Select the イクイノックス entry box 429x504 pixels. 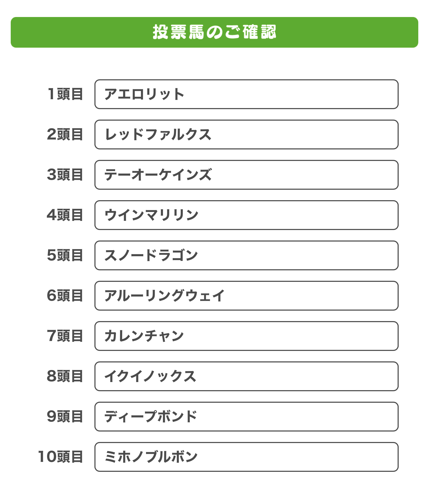(x=246, y=376)
